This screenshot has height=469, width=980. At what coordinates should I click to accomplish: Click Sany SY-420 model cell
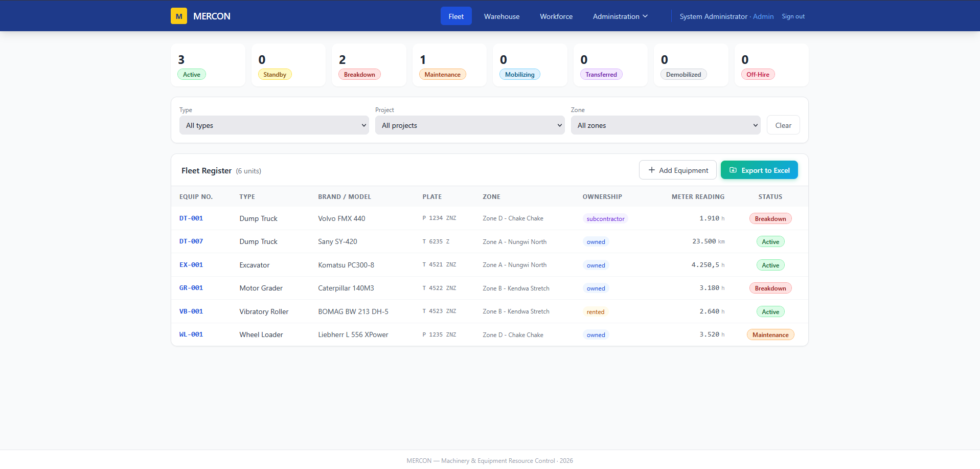[x=337, y=241]
